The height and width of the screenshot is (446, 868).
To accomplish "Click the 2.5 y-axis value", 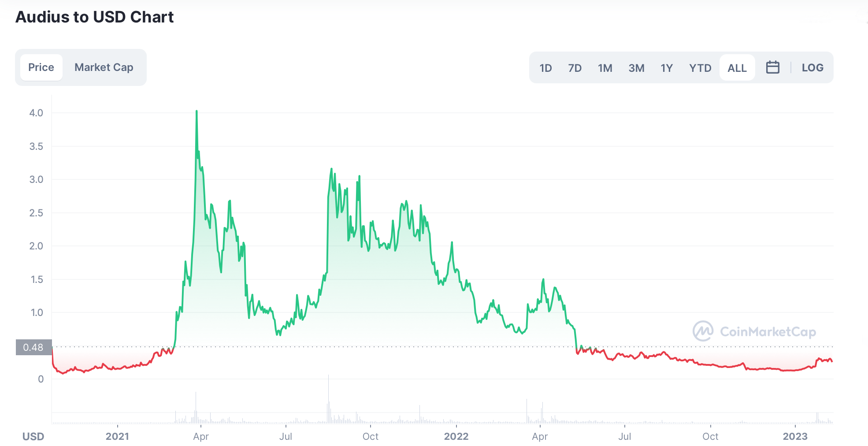I will click(x=36, y=213).
